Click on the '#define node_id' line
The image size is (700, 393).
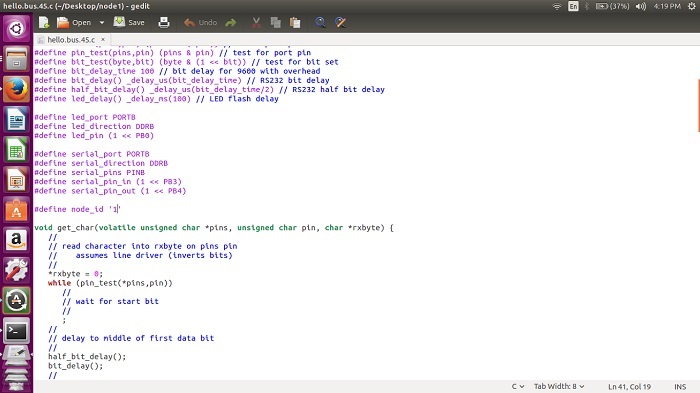click(x=78, y=209)
